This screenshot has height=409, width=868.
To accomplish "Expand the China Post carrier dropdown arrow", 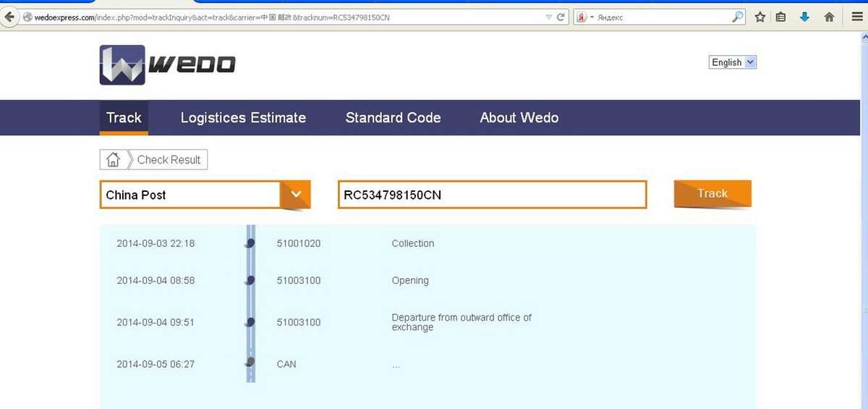I will pos(295,195).
